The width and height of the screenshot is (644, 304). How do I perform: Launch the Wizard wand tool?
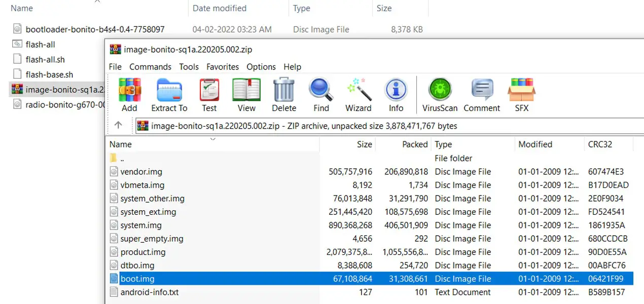point(359,90)
